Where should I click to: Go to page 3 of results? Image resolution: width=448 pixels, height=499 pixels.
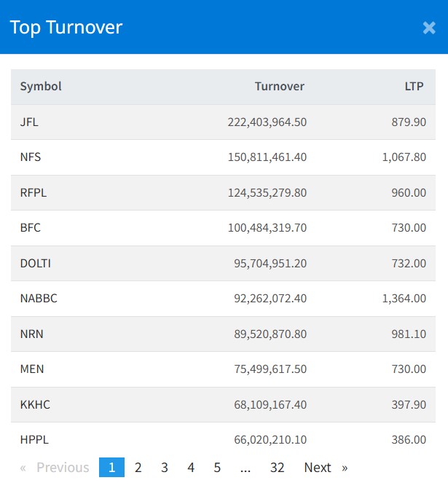pos(165,468)
